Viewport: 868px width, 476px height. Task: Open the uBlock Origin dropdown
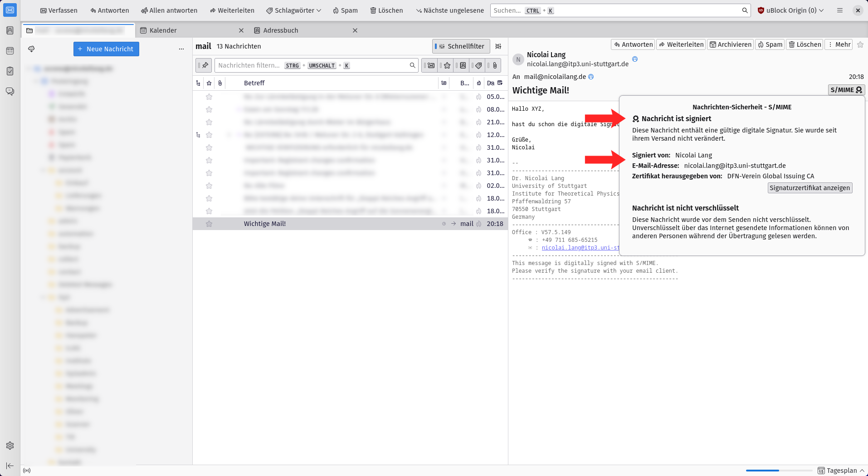(x=790, y=10)
